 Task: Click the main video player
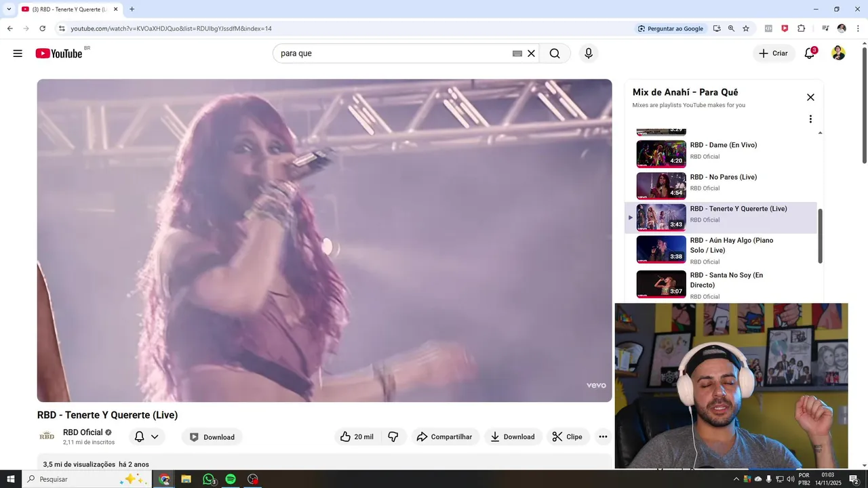[x=324, y=241]
